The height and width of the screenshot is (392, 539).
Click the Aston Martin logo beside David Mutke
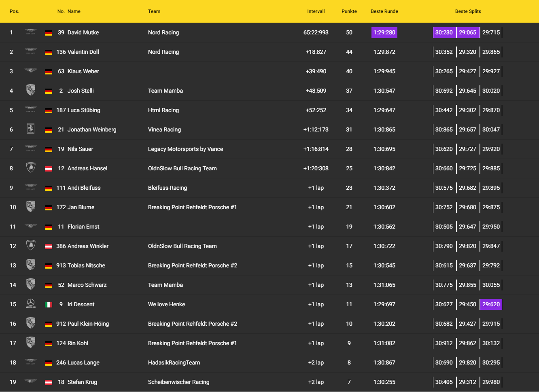pos(31,32)
